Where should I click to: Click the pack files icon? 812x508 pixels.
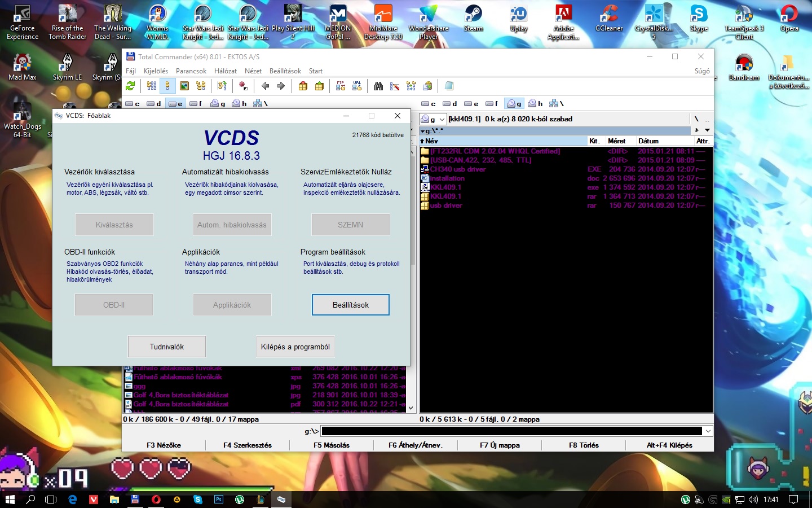pyautogui.click(x=303, y=86)
